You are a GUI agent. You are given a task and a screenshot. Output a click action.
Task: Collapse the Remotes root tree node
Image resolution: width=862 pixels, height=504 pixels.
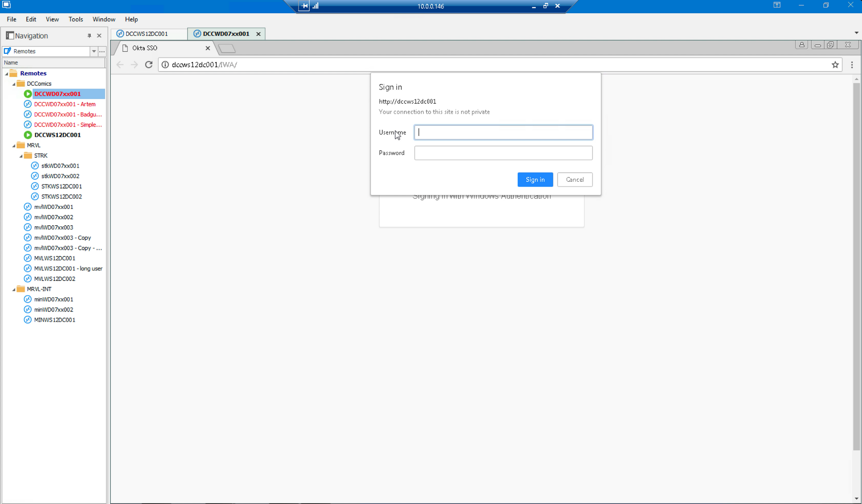[6, 74]
